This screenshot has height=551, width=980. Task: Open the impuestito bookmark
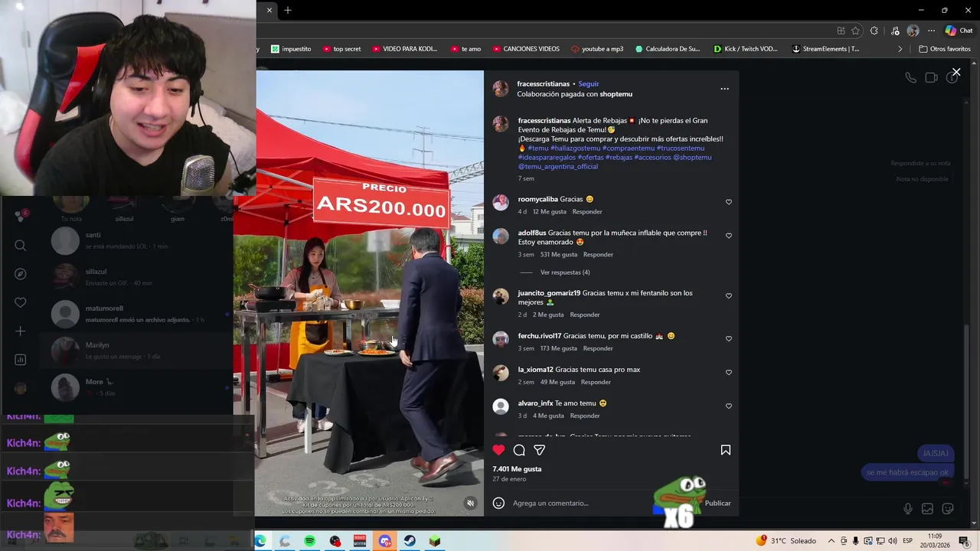pos(291,49)
